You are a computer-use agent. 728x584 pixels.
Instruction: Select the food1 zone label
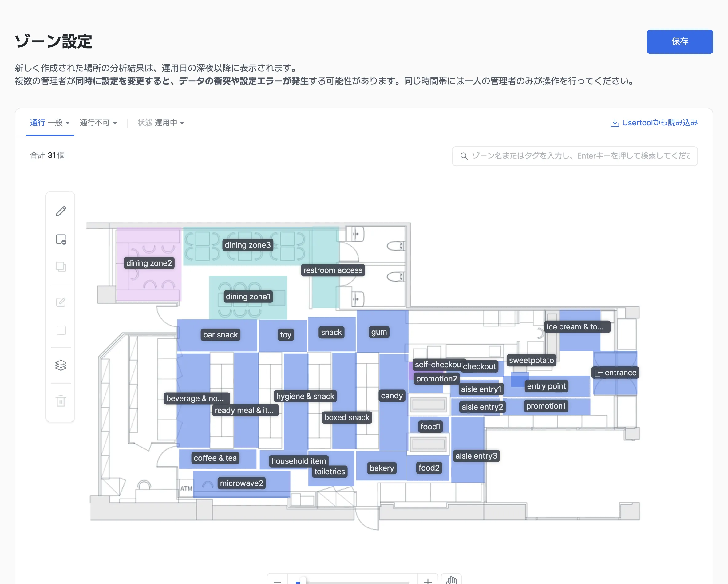430,426
